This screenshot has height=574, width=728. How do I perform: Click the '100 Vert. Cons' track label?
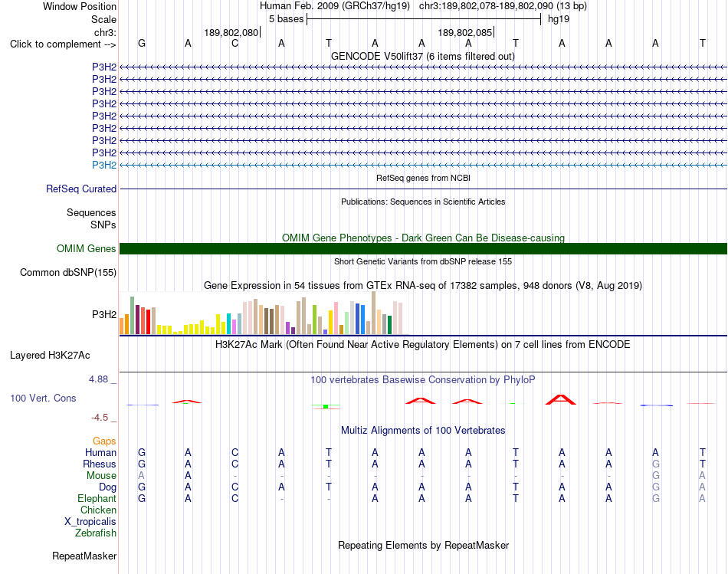click(43, 398)
